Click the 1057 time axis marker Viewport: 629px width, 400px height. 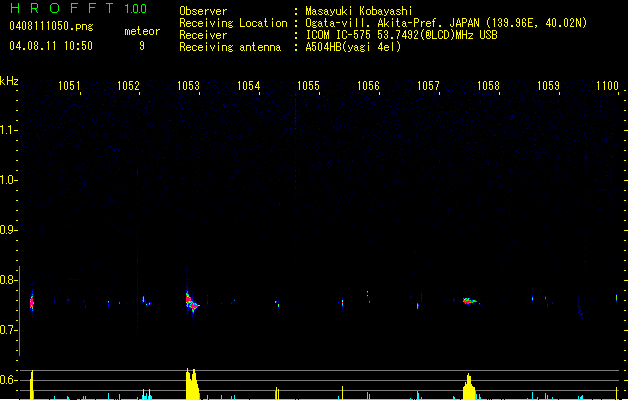coord(428,86)
